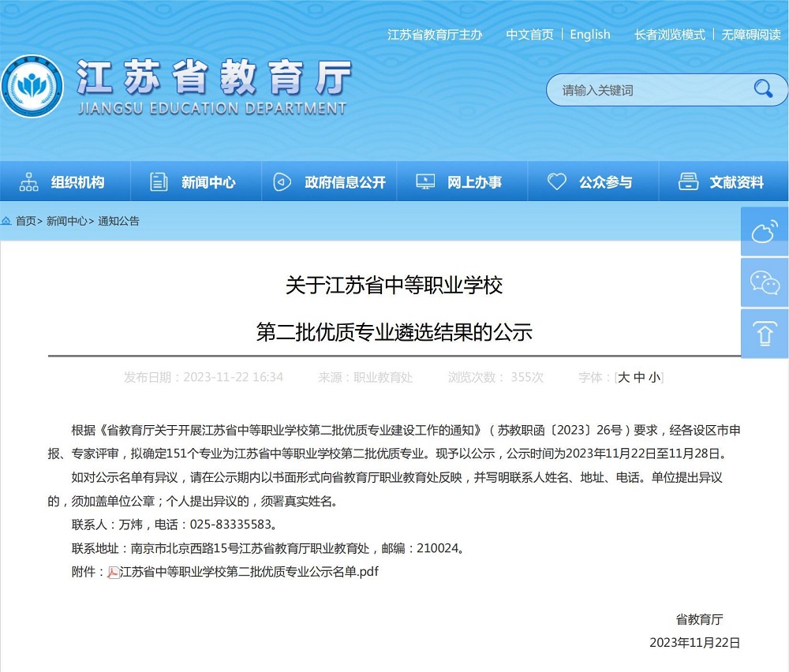789x672 pixels.
Task: Select small font size 小
Action: (x=654, y=378)
